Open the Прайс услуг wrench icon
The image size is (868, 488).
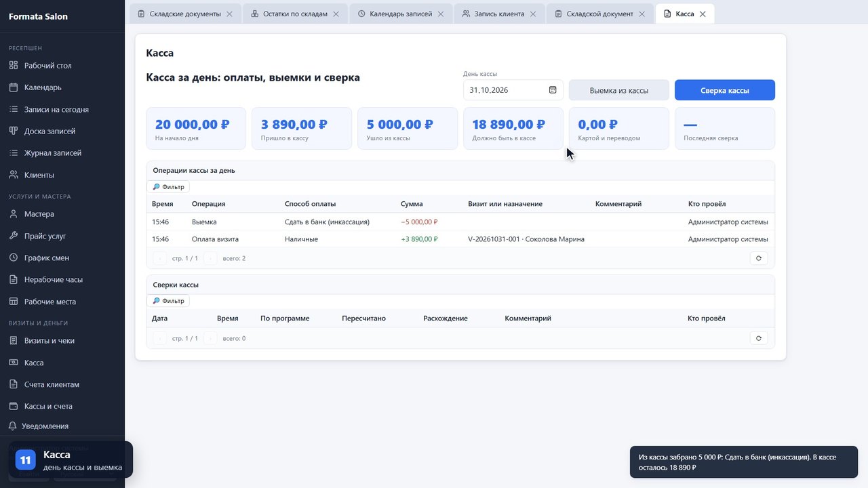click(x=14, y=236)
